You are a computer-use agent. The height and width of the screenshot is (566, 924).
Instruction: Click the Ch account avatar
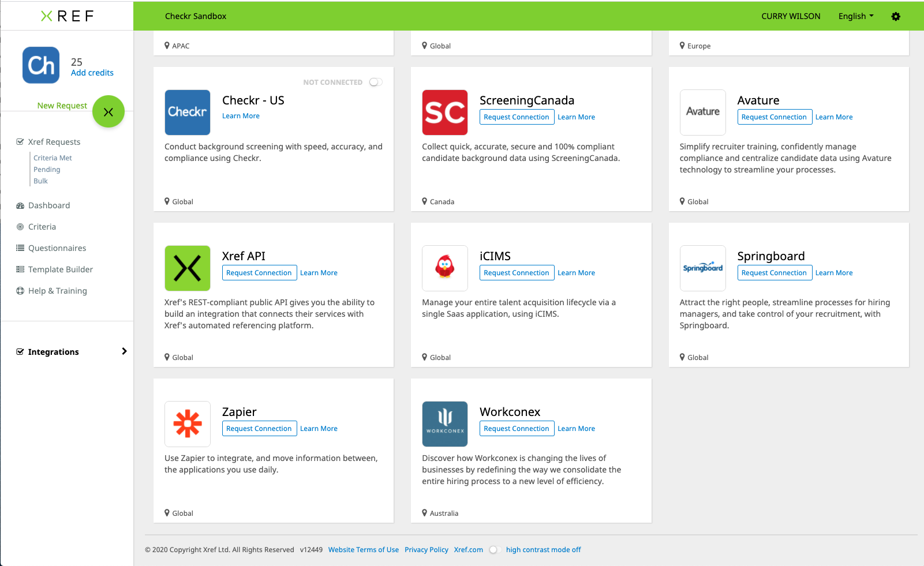[41, 65]
